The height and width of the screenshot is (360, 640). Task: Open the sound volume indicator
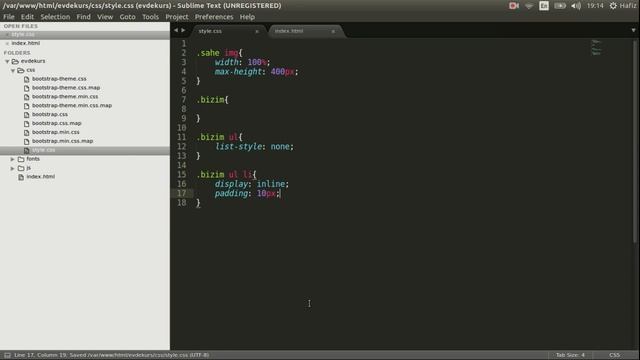tap(576, 6)
